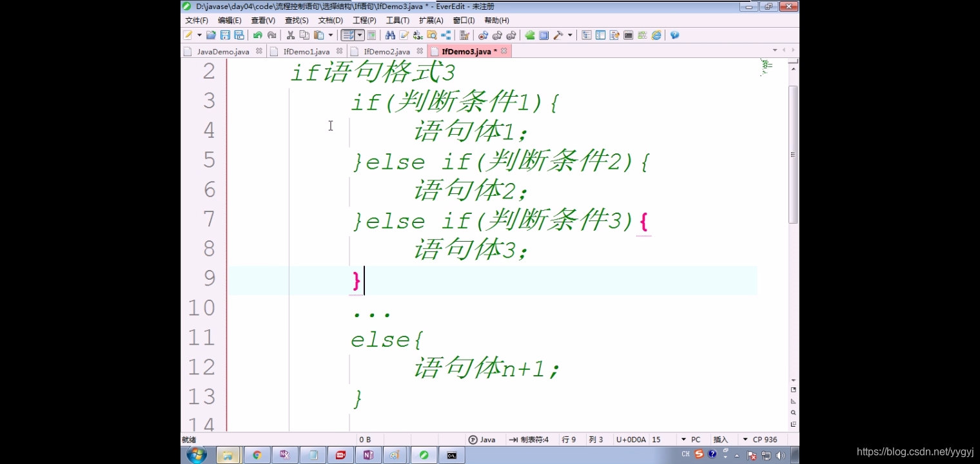Open the 窗口(I) menu
The image size is (980, 464).
[464, 21]
